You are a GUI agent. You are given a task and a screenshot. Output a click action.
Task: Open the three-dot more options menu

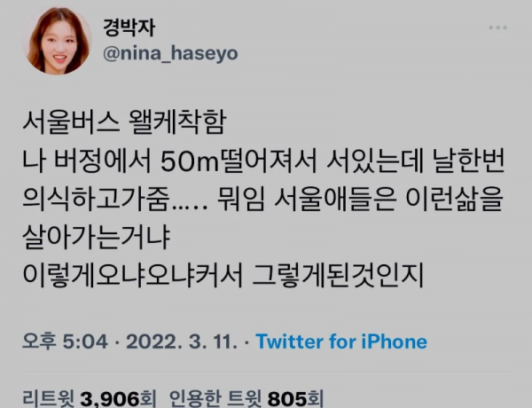coord(497,27)
